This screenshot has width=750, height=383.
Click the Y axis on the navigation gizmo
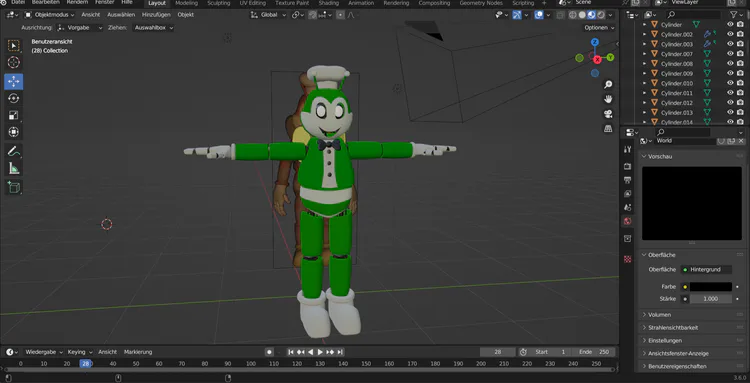pyautogui.click(x=610, y=57)
